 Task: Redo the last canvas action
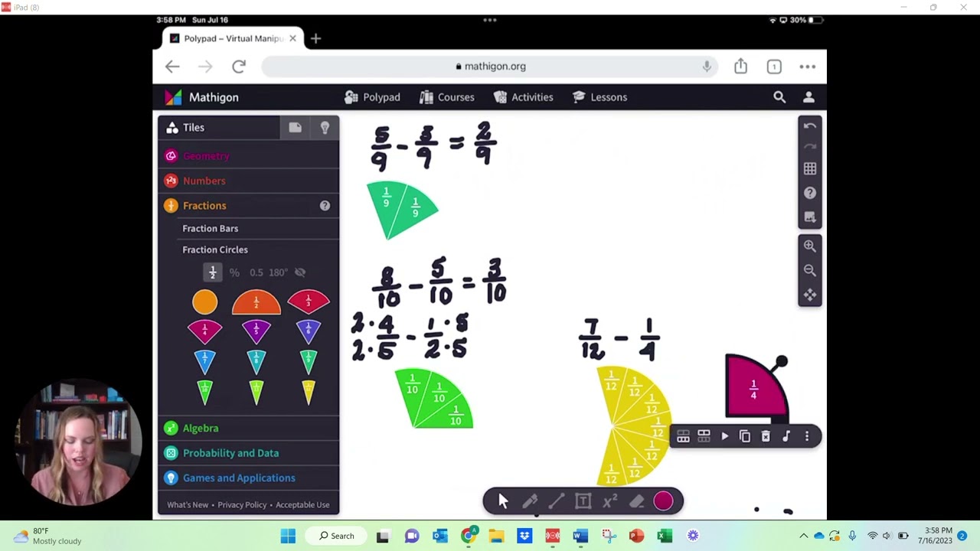[810, 146]
